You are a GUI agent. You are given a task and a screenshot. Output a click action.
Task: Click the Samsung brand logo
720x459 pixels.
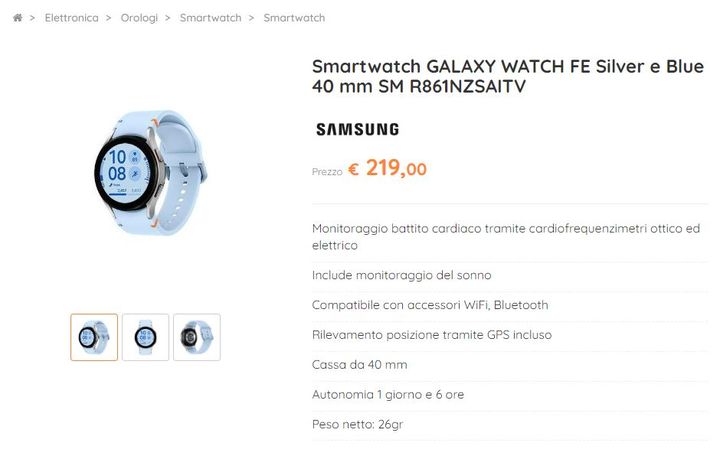click(x=357, y=129)
